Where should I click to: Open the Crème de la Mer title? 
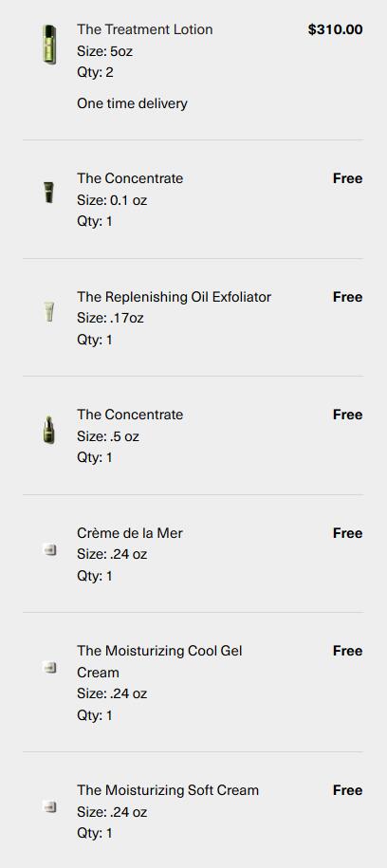coord(130,533)
